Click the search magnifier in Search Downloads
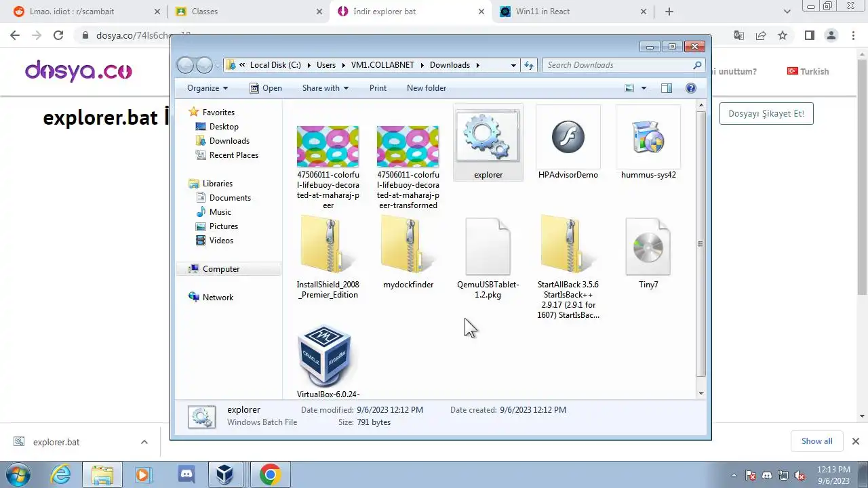This screenshot has height=488, width=868. 697,65
